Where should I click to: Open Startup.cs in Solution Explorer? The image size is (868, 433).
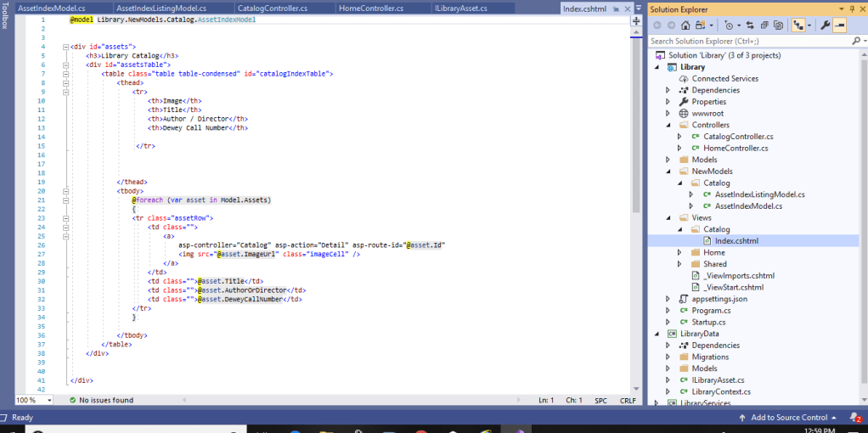[708, 323]
